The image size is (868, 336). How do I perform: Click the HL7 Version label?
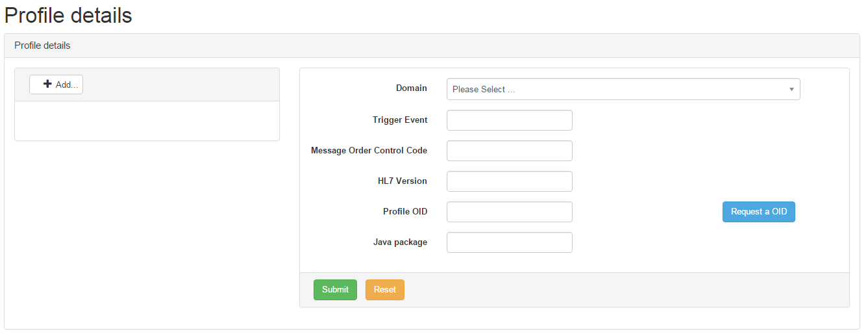[x=403, y=181]
